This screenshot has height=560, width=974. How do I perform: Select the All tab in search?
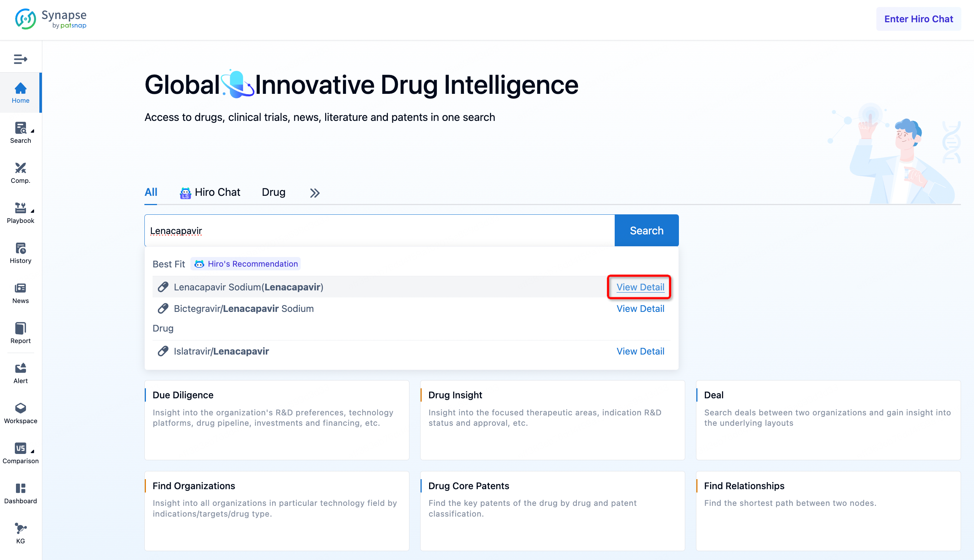[x=150, y=192]
